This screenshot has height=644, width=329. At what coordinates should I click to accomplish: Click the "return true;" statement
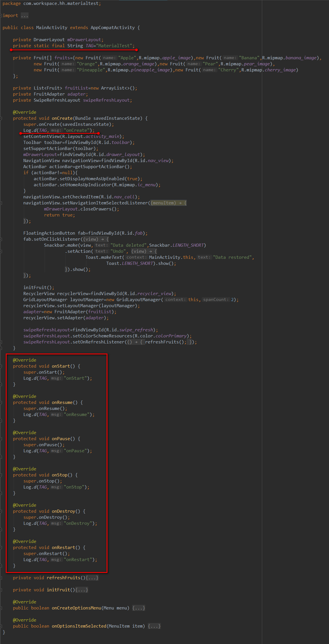[x=60, y=215]
